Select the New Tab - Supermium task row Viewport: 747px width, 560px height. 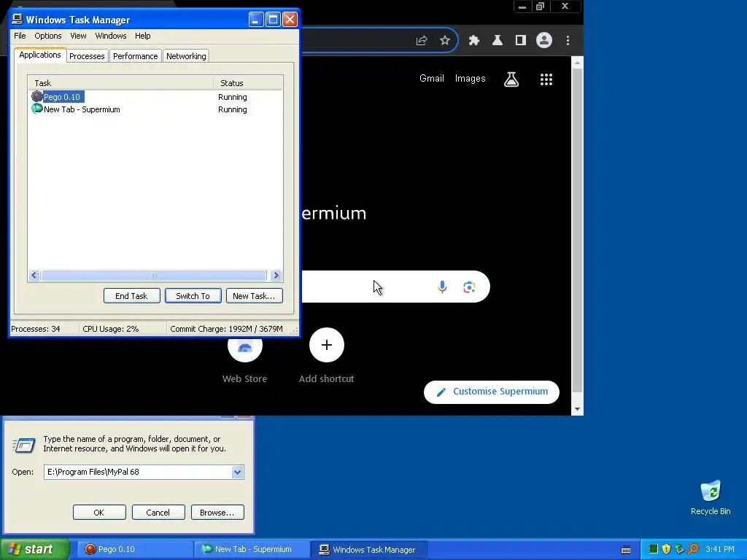click(155, 109)
